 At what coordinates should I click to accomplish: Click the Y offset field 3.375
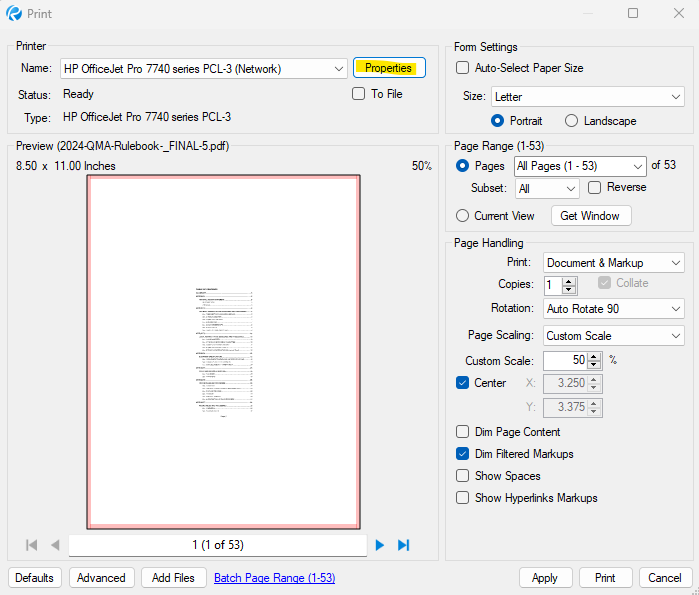coord(566,407)
